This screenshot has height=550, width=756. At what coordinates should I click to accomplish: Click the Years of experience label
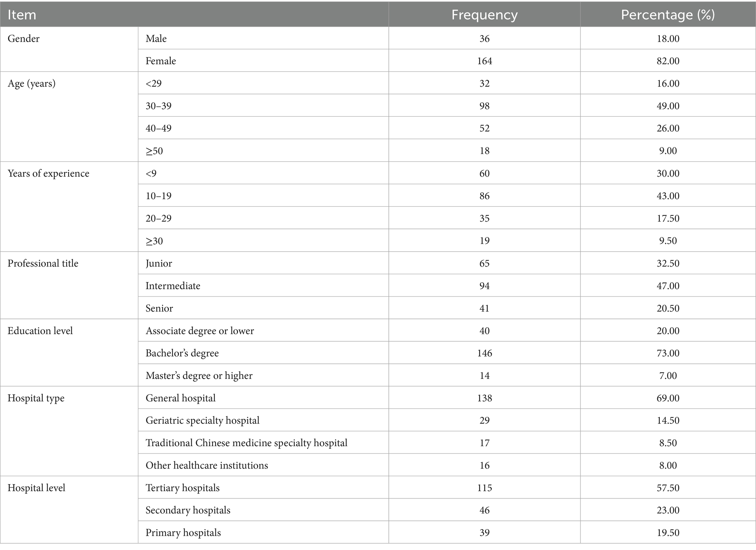click(x=48, y=173)
